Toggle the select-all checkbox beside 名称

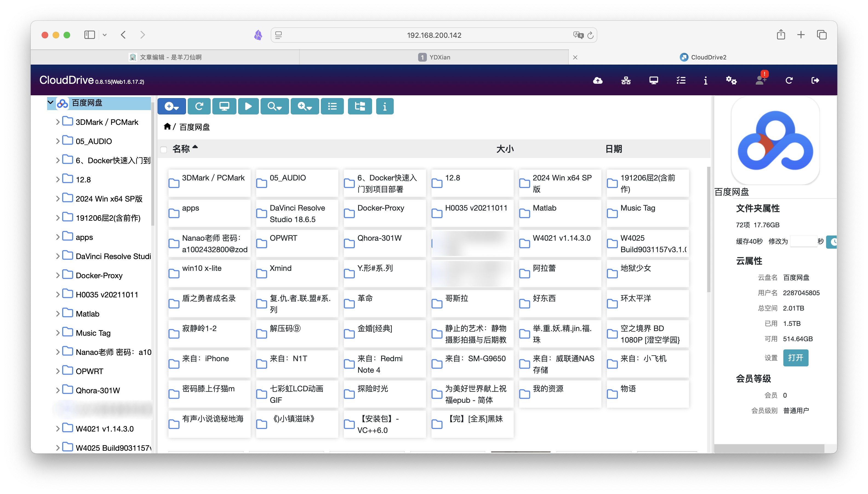click(x=164, y=150)
